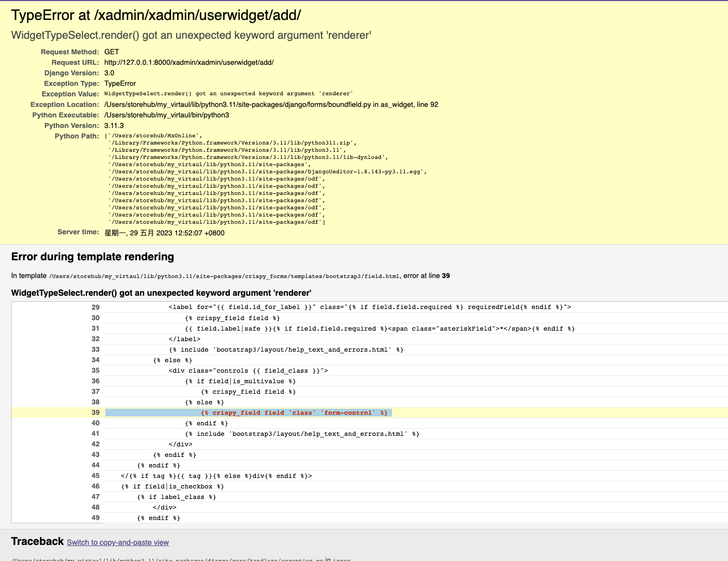Screen dimensions: 728x561
Task: Click template line 34 '{% else %}'
Action: coord(173,360)
